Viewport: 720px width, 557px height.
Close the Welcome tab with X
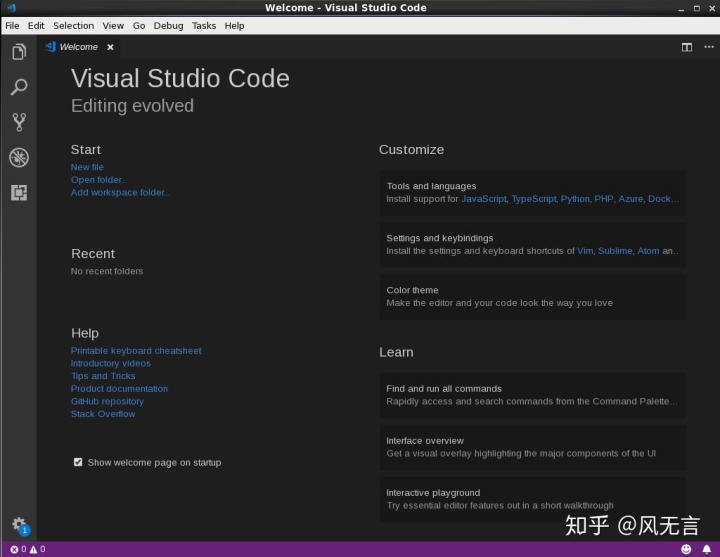click(110, 47)
